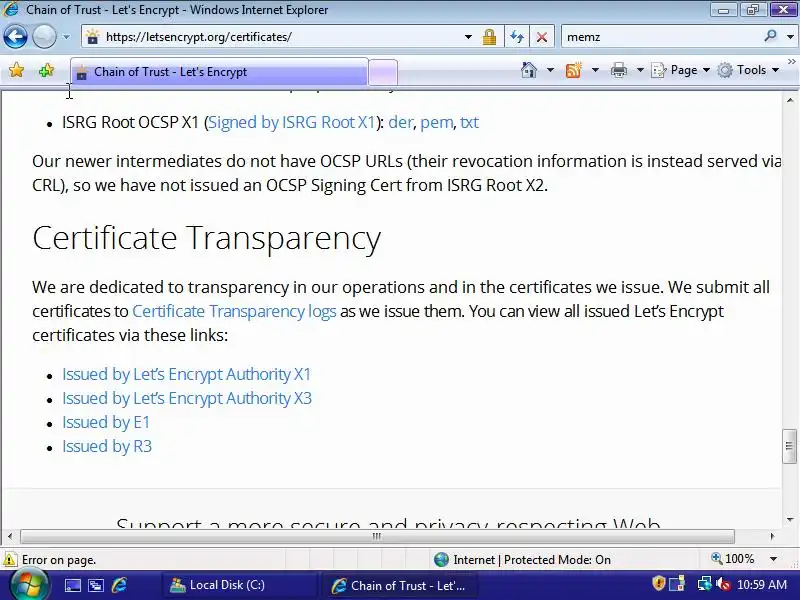
Task: Click the security lock icon
Action: 489,37
